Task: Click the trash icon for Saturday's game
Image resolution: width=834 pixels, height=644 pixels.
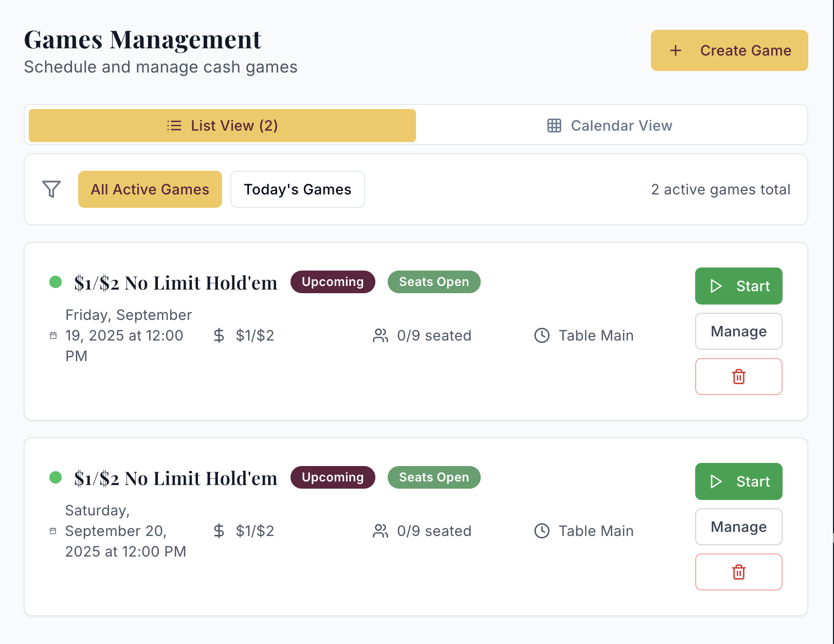Action: (x=738, y=572)
